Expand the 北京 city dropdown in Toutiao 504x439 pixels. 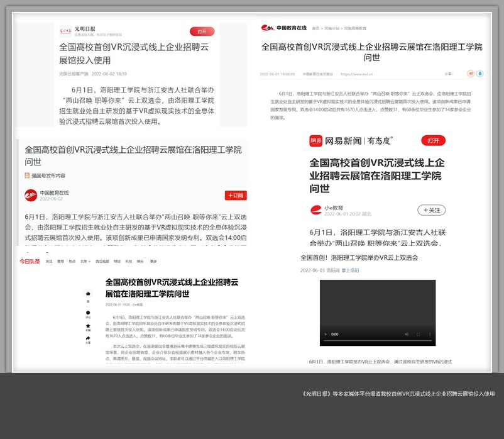pyautogui.click(x=85, y=261)
